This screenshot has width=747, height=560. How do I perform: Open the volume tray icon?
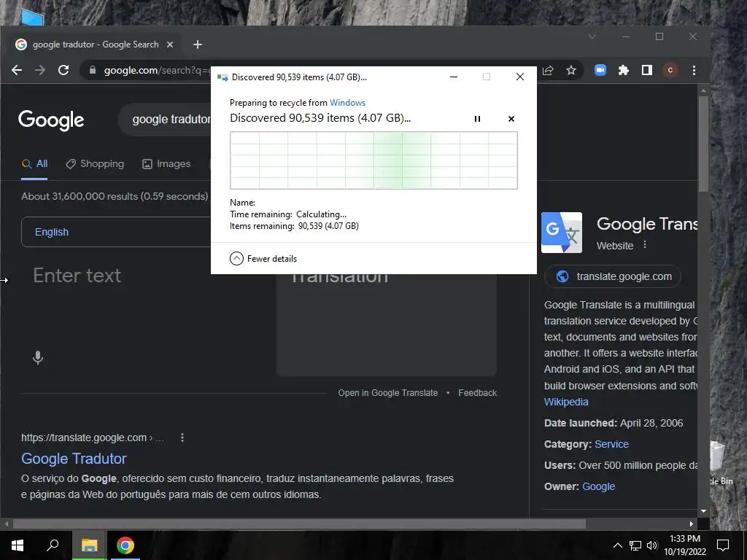(x=652, y=545)
